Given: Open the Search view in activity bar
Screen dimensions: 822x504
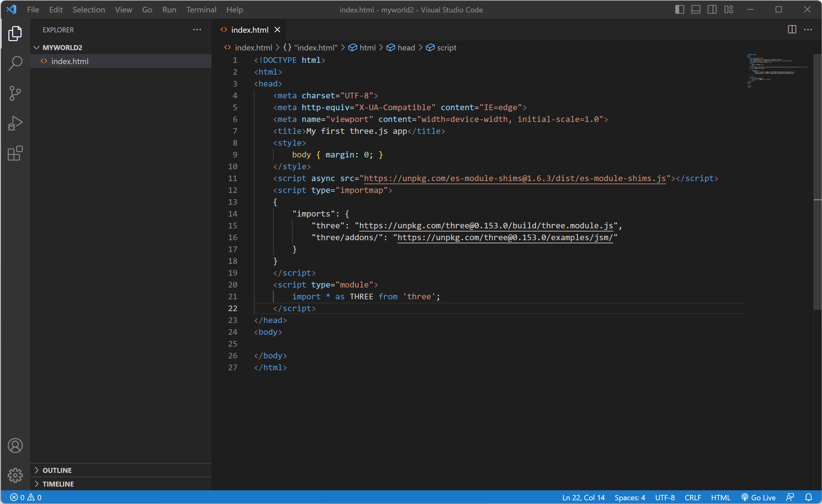Looking at the screenshot, I should click(15, 63).
